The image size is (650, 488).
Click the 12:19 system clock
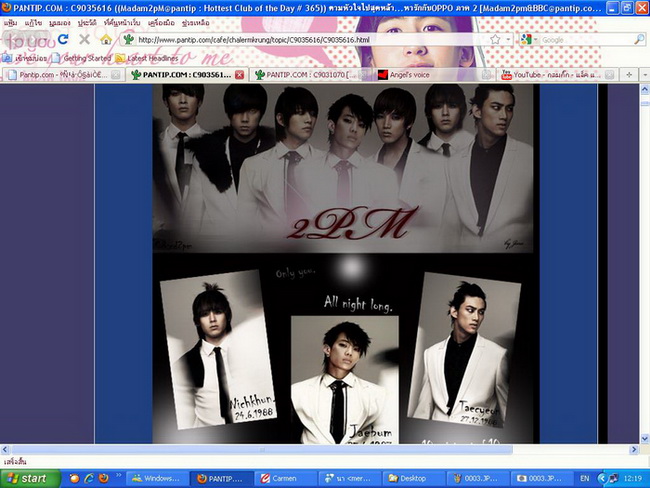633,478
